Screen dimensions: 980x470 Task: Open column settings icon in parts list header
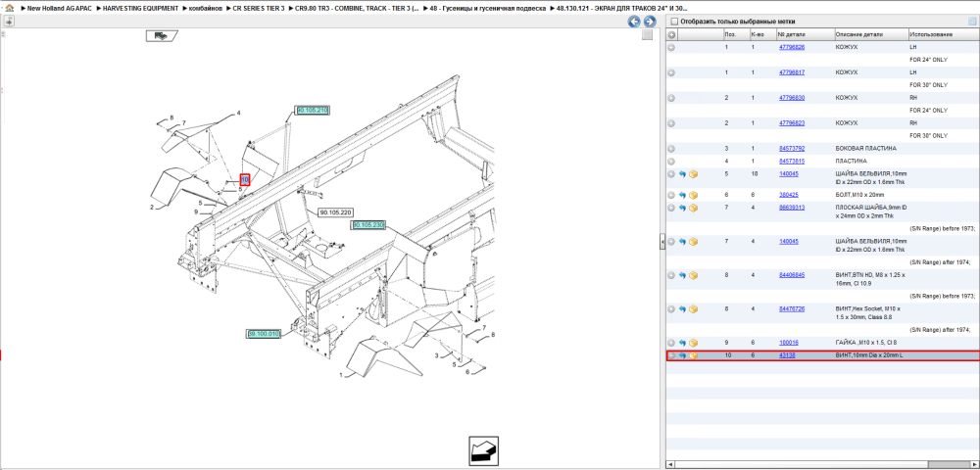coord(972,22)
